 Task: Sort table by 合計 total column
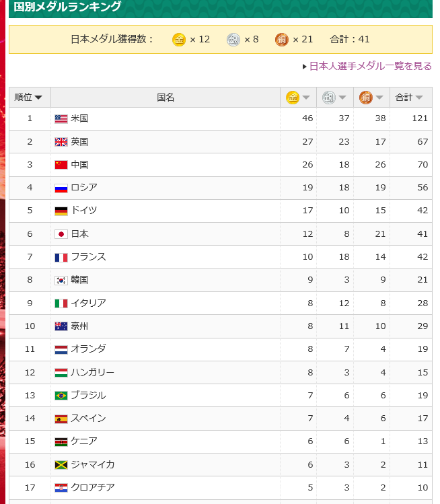[410, 98]
